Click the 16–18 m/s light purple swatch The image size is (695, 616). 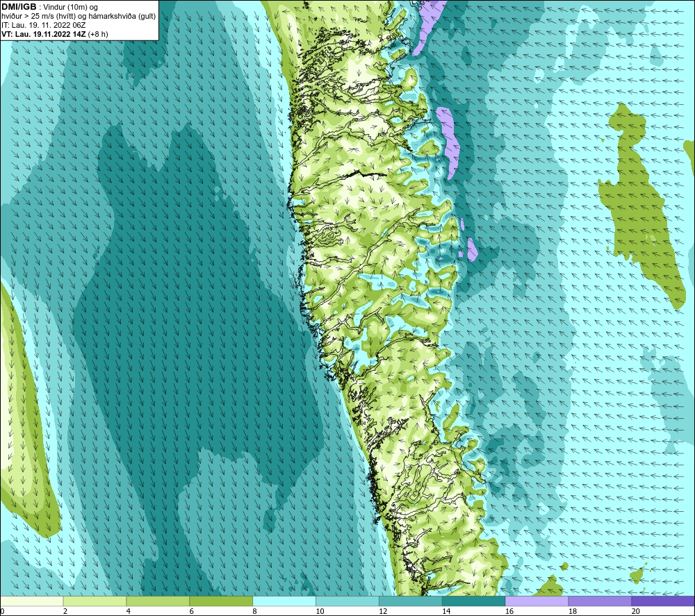537,601
